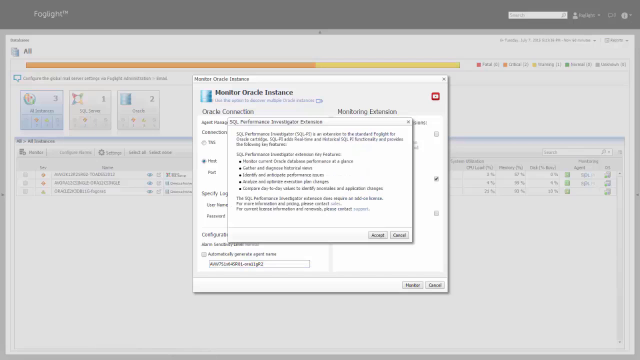Click open-in-new icon in ORACLE2K8DB11G row

coord(159,191)
